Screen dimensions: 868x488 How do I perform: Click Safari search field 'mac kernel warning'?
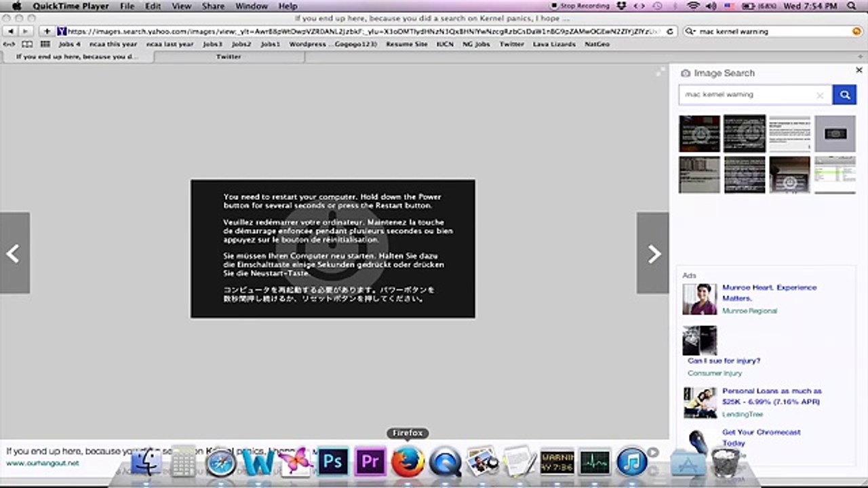[773, 31]
